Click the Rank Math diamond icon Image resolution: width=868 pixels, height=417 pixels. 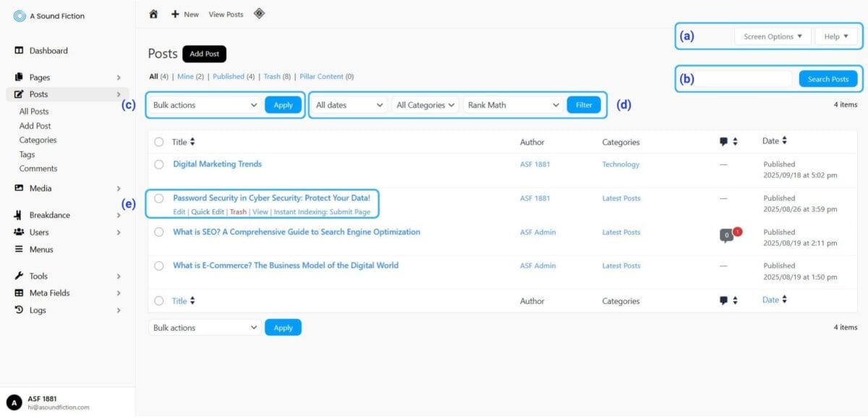259,14
